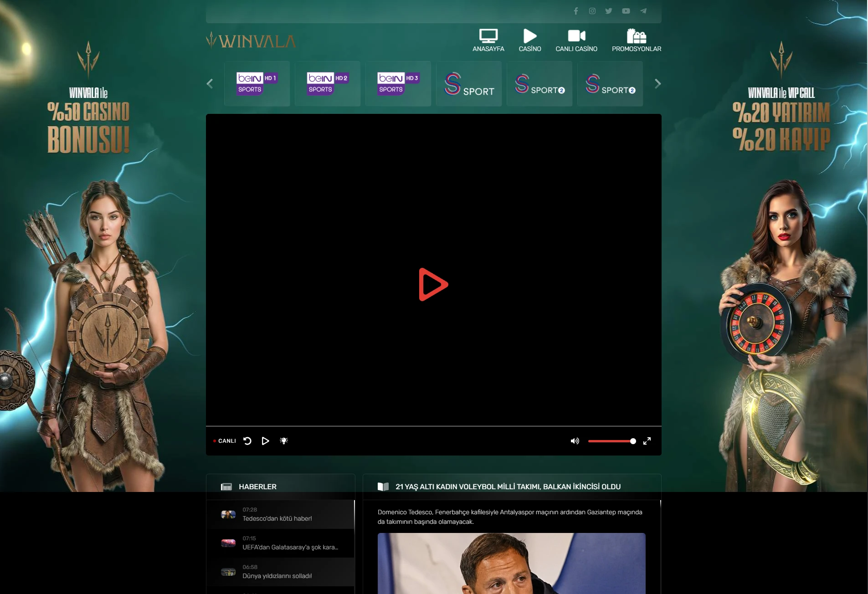The width and height of the screenshot is (868, 594).
Task: Open the Twitter social link
Action: 609,11
